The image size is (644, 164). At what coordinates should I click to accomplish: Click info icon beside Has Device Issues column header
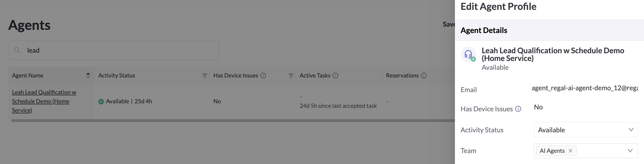pyautogui.click(x=263, y=76)
